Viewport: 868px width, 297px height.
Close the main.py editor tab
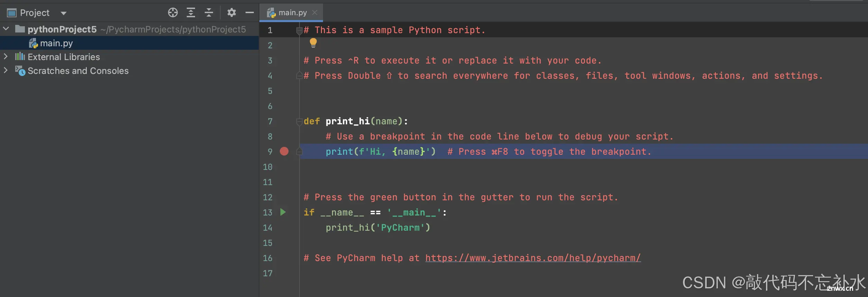pos(315,12)
